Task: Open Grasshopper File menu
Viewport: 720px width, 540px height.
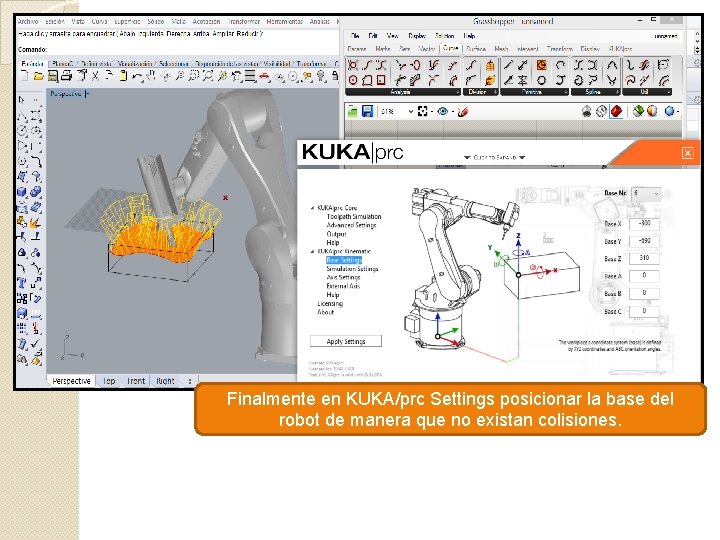Action: (x=355, y=35)
